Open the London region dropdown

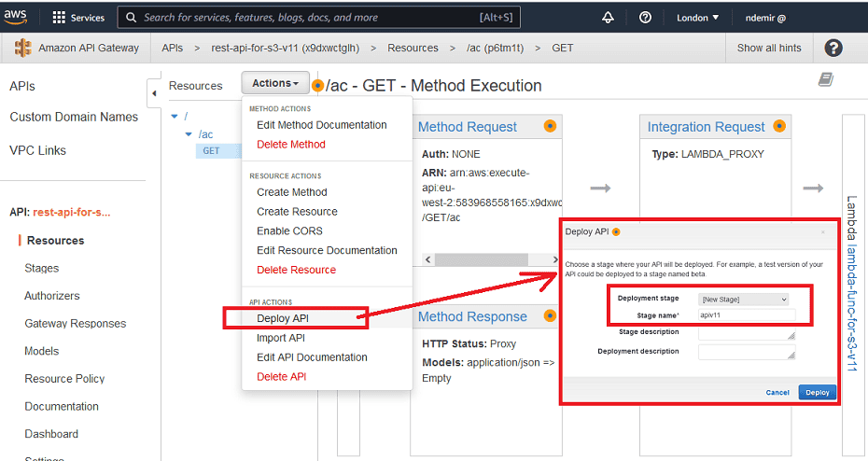click(697, 18)
